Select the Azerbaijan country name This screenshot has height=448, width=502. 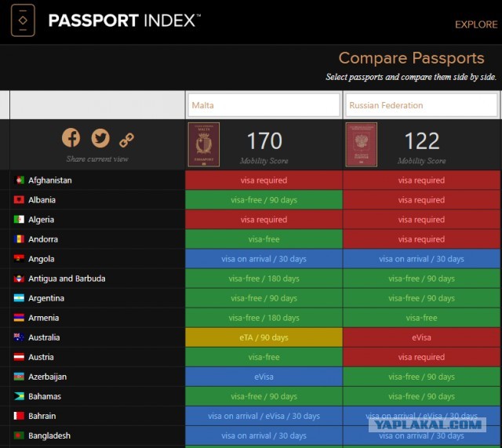(x=47, y=377)
